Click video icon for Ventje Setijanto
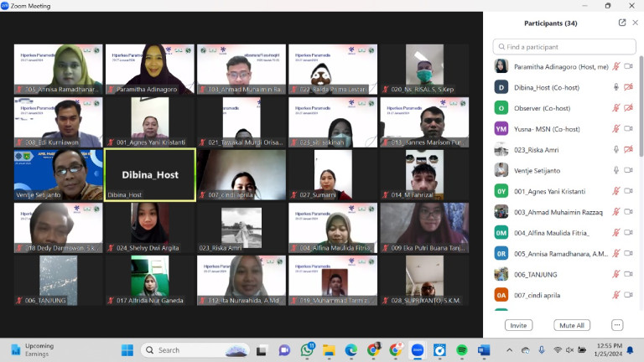The image size is (644, 362). click(x=628, y=170)
